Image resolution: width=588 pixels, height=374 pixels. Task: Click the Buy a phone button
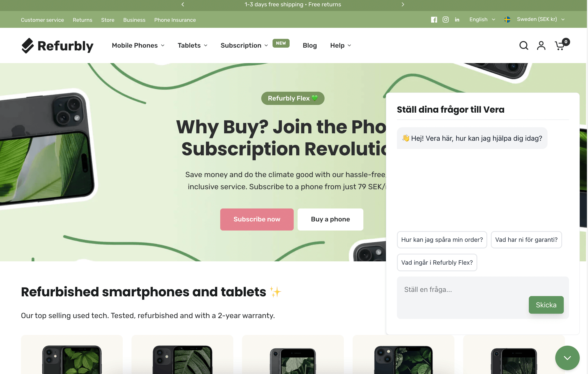click(x=330, y=219)
